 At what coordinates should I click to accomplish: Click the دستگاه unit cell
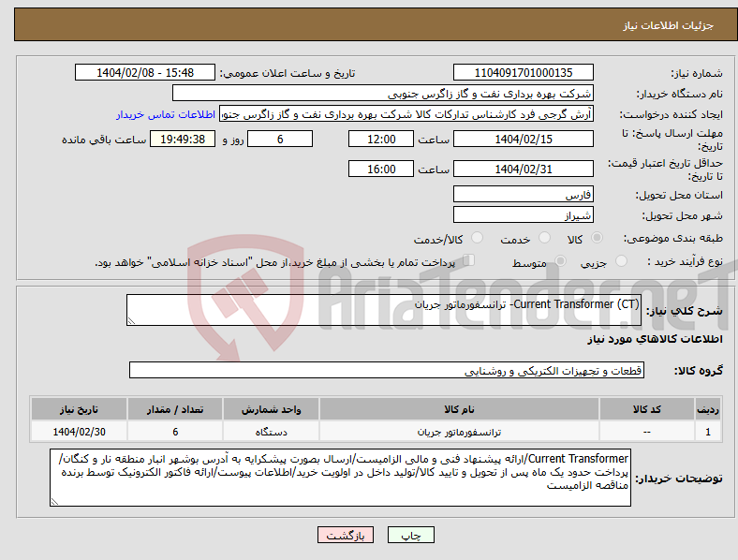point(271,432)
